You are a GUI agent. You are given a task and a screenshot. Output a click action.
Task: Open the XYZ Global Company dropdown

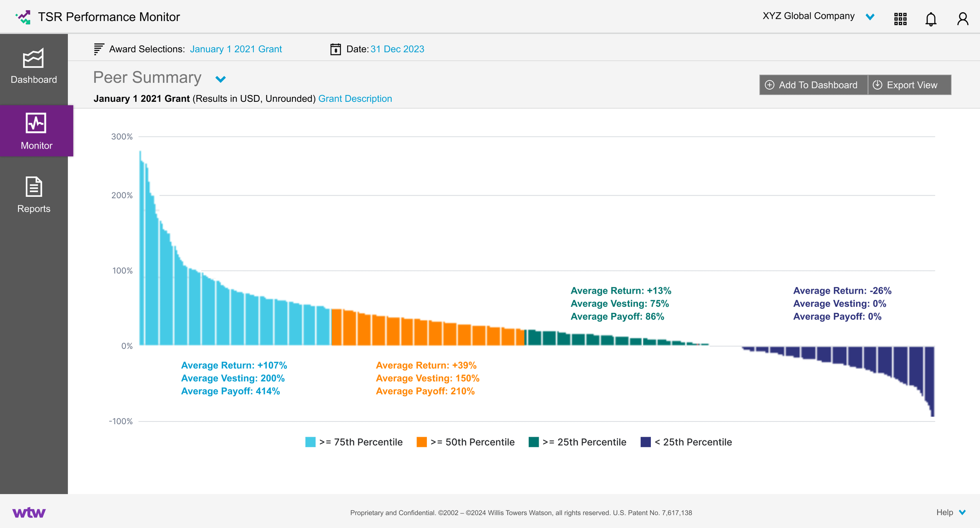coord(870,16)
